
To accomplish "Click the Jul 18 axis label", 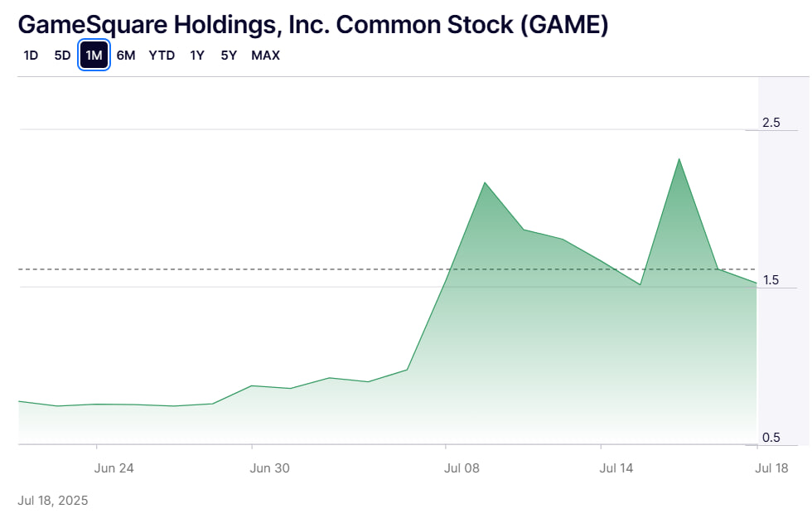I will point(771,467).
